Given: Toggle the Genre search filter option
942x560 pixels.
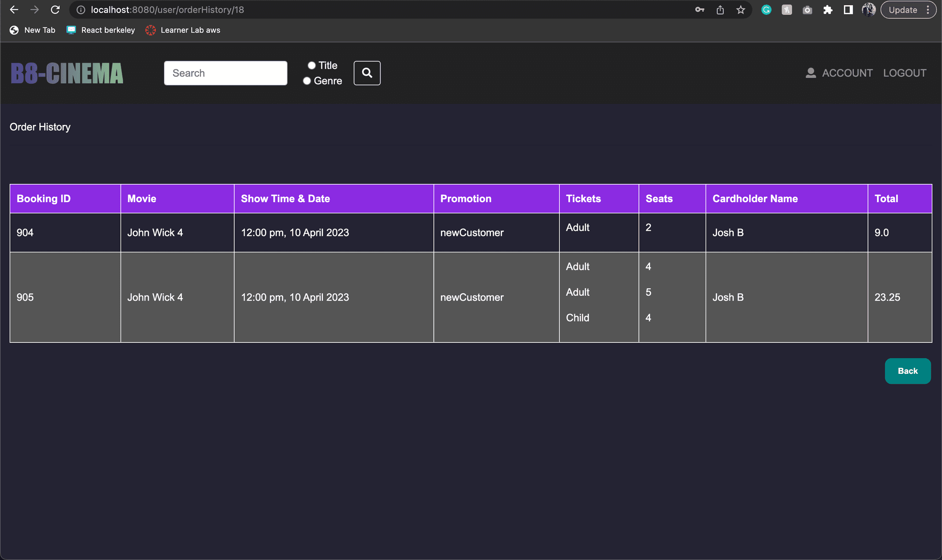Looking at the screenshot, I should click(x=308, y=80).
